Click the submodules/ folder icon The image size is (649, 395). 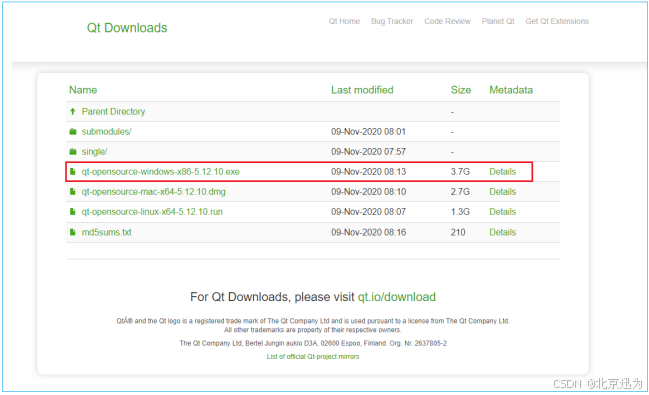click(x=73, y=132)
